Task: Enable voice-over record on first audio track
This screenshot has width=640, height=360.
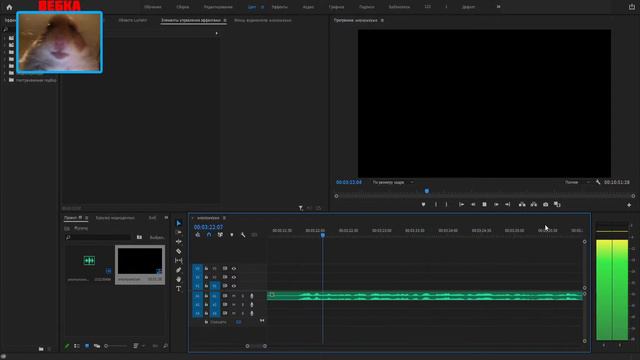Action: point(252,296)
